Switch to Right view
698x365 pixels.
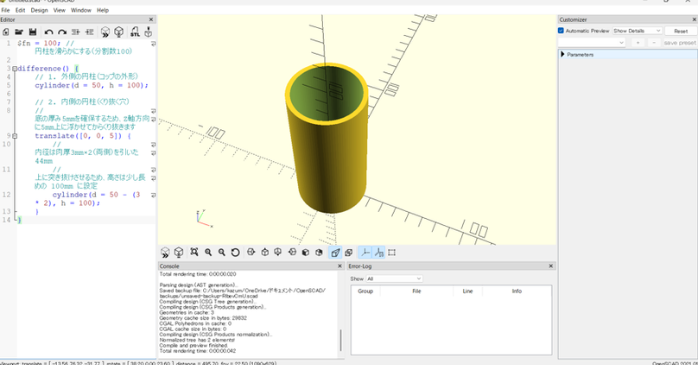[x=251, y=252]
